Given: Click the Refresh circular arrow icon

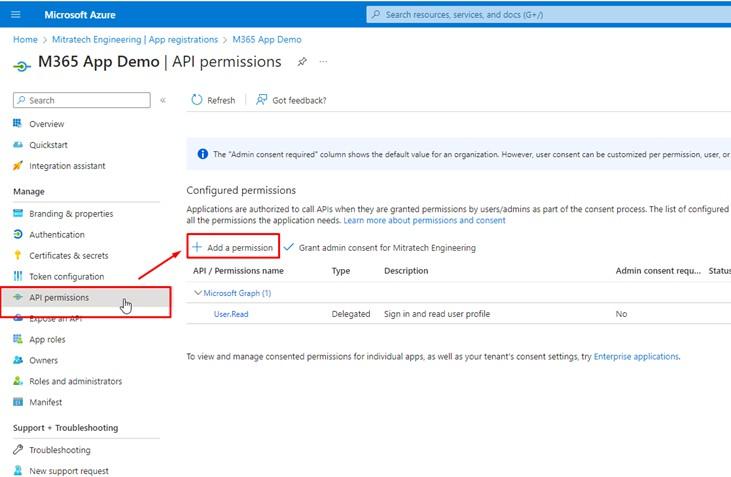Looking at the screenshot, I should [197, 100].
